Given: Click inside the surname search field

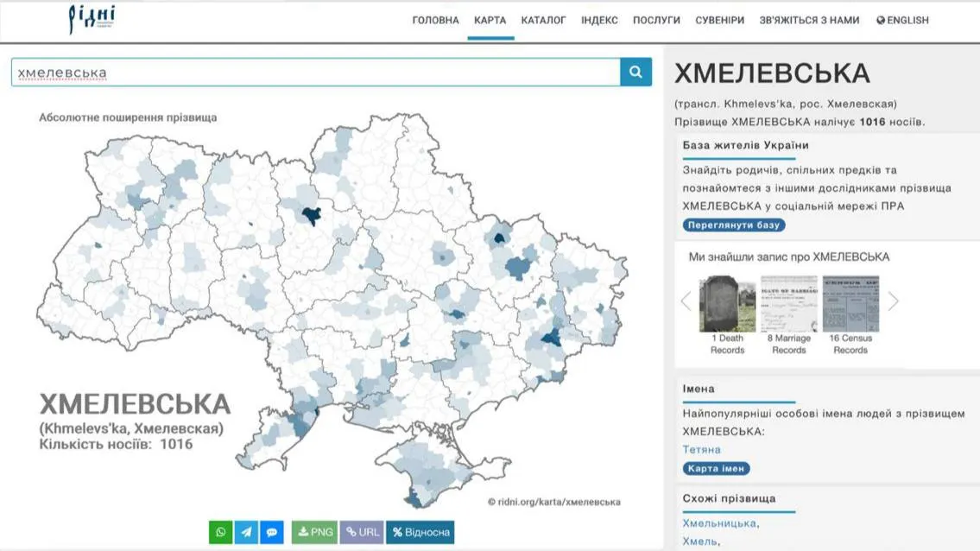Looking at the screenshot, I should pos(259,73).
